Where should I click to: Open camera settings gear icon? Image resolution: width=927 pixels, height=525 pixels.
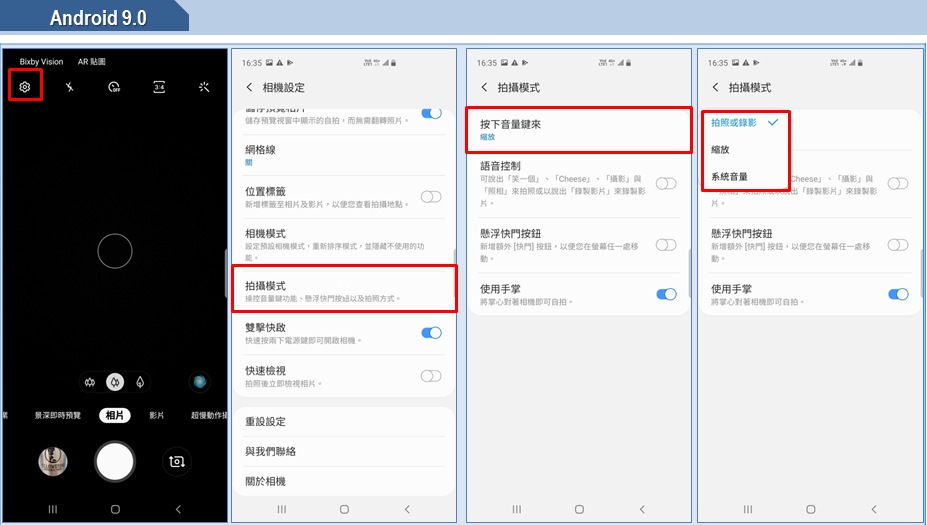coord(24,87)
